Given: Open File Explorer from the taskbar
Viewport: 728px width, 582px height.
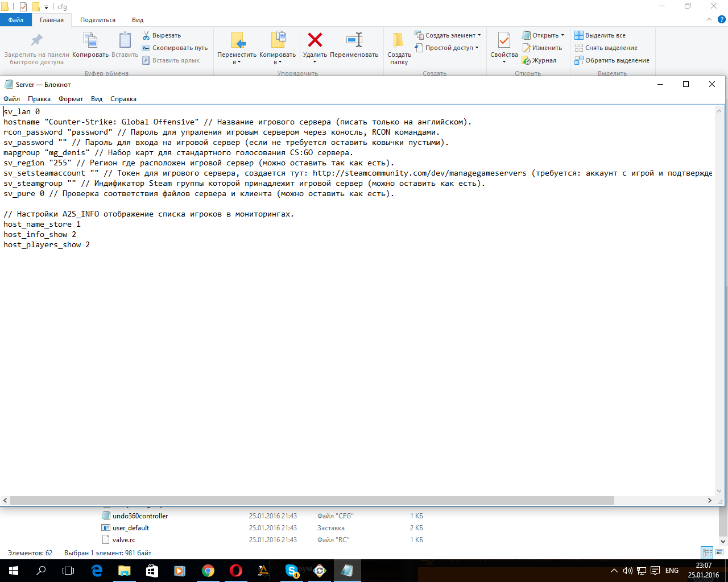Looking at the screenshot, I should click(125, 571).
